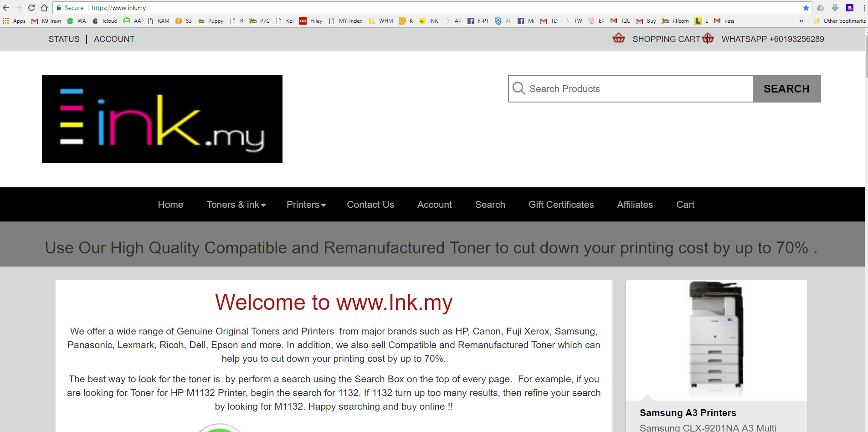Open the T2U Gmail bookmark
The image size is (868, 432).
(621, 21)
